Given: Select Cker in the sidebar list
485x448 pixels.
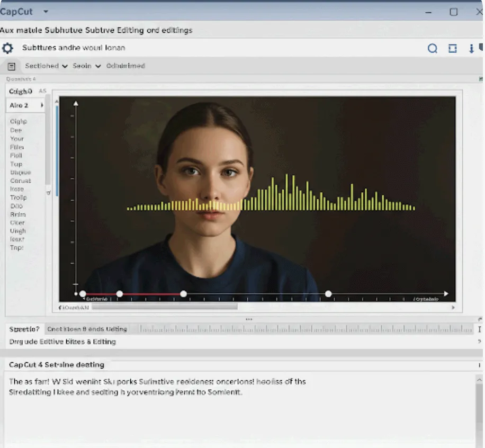Looking at the screenshot, I should 17,223.
